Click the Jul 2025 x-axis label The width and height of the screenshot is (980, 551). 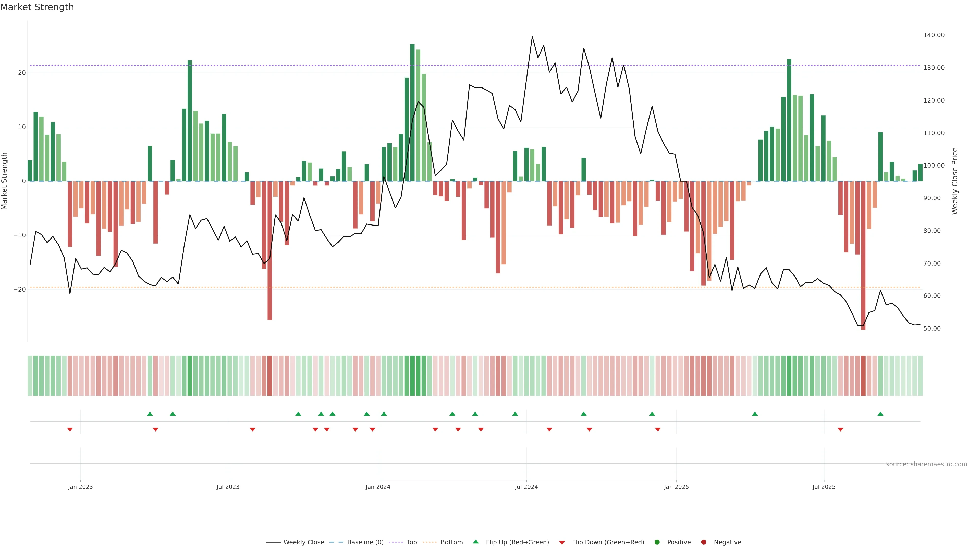tap(824, 487)
